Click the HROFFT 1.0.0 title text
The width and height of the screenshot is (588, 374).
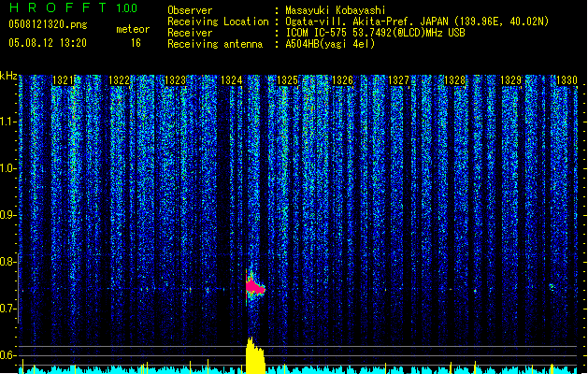[x=73, y=7]
